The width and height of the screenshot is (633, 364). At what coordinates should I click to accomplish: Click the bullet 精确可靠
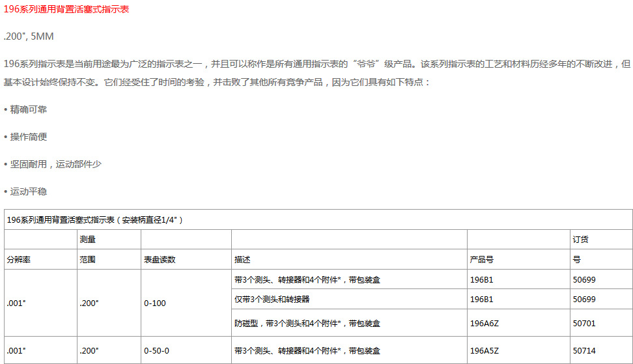click(28, 109)
